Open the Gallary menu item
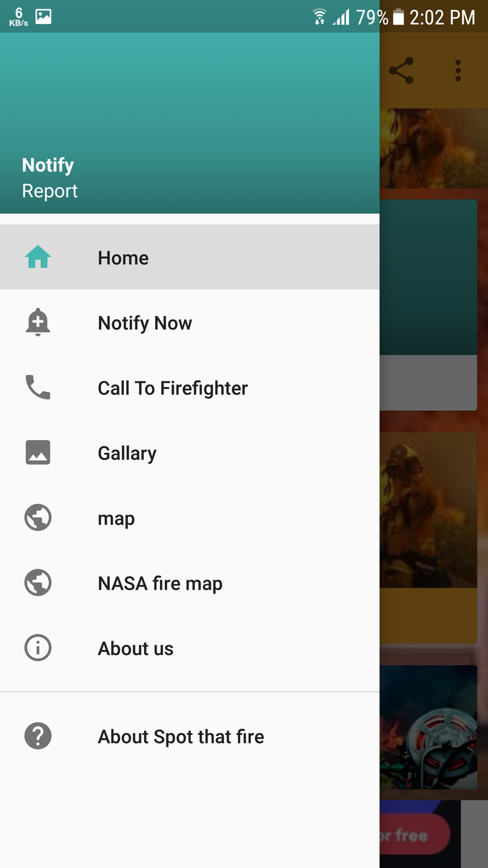The image size is (488, 868). 190,452
